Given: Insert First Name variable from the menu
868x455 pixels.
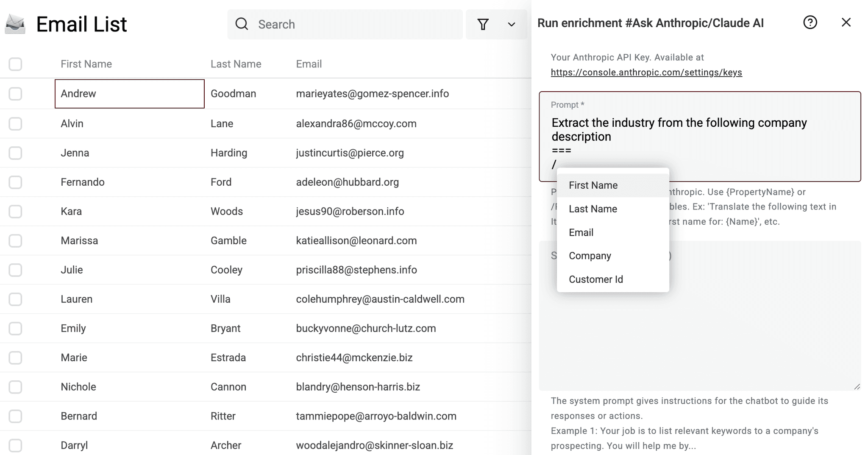Looking at the screenshot, I should click(x=593, y=185).
